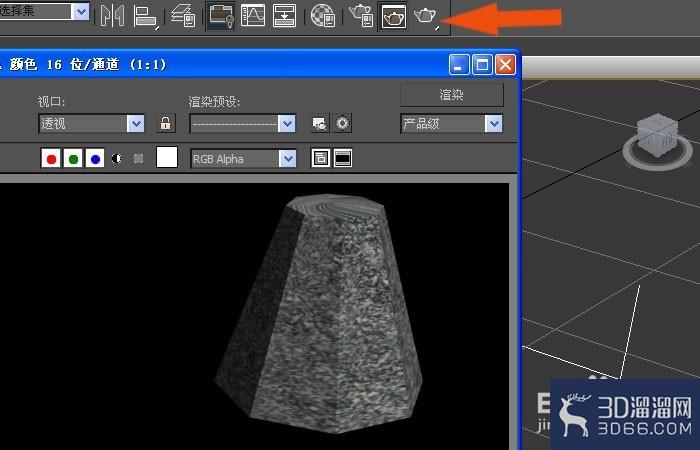Toggle the blue channel display
700x450 pixels.
tap(95, 158)
